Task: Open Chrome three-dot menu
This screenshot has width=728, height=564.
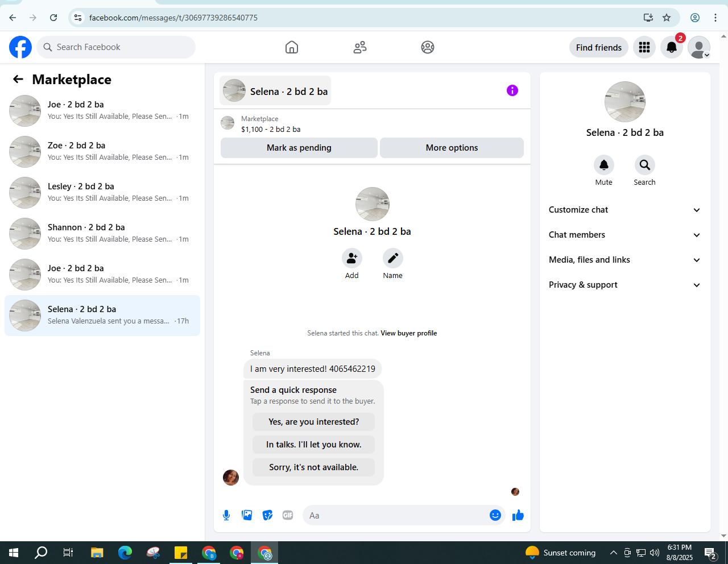Action: point(715,18)
